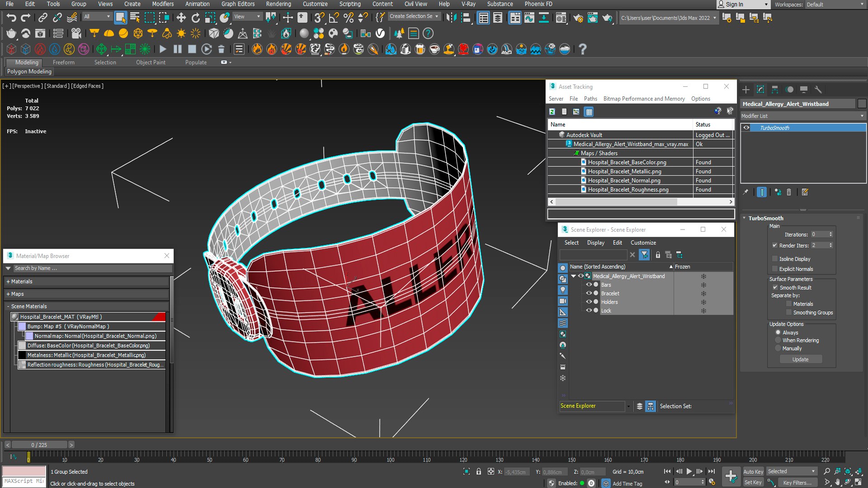Open the Rendering menu
The width and height of the screenshot is (868, 488).
[278, 4]
